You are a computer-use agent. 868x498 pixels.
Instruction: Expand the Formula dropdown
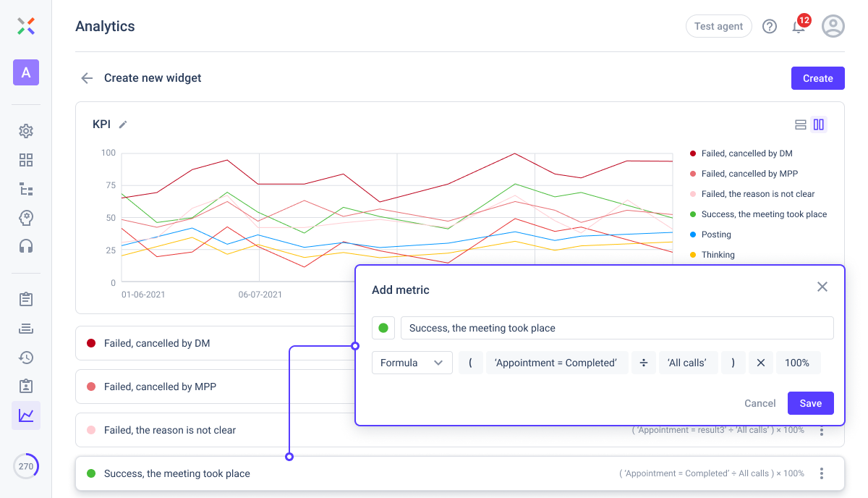click(412, 363)
